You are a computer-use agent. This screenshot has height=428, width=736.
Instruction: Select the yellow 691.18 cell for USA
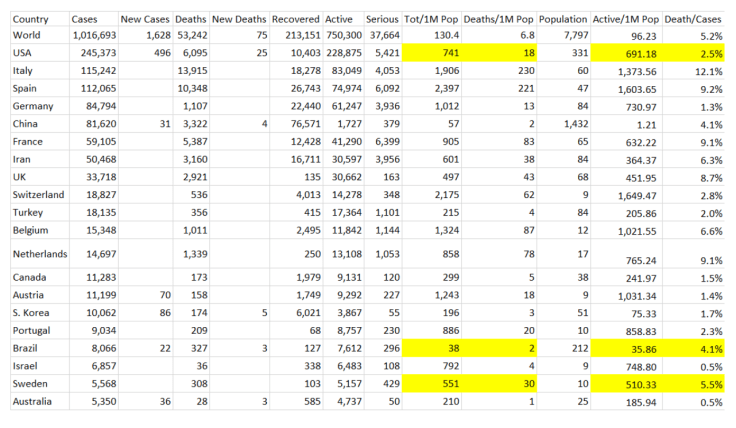click(629, 53)
